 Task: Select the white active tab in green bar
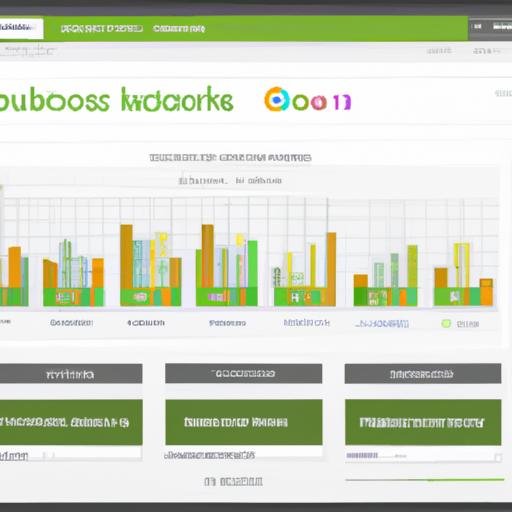[x=21, y=28]
